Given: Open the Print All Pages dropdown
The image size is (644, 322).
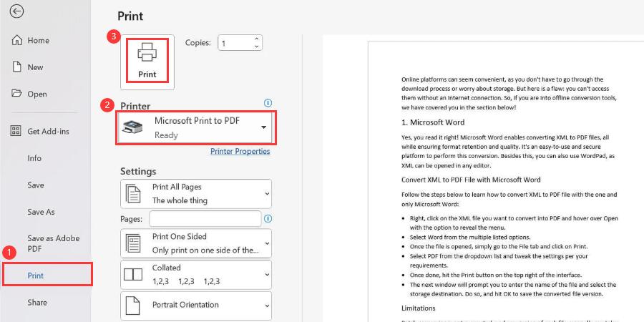Looking at the screenshot, I should tap(196, 193).
